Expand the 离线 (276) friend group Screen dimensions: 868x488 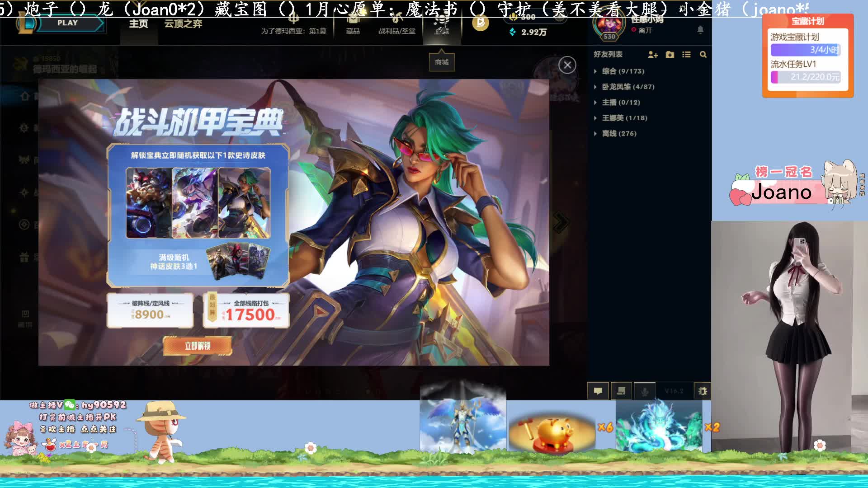[x=618, y=134]
